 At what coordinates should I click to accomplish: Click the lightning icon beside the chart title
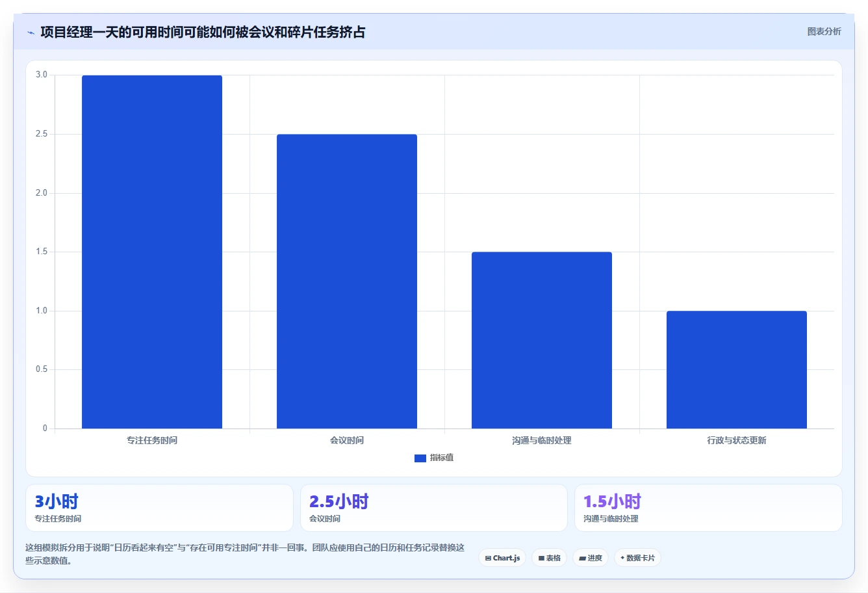31,33
